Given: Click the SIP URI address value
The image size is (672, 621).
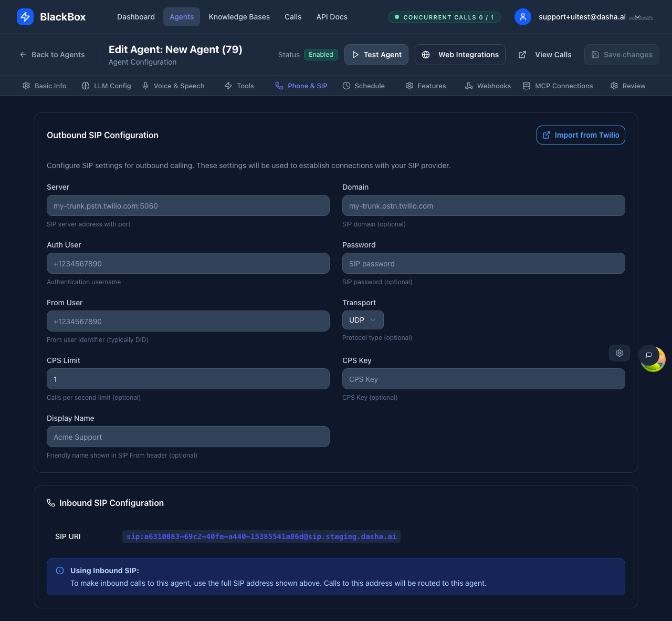Looking at the screenshot, I should pyautogui.click(x=261, y=536).
